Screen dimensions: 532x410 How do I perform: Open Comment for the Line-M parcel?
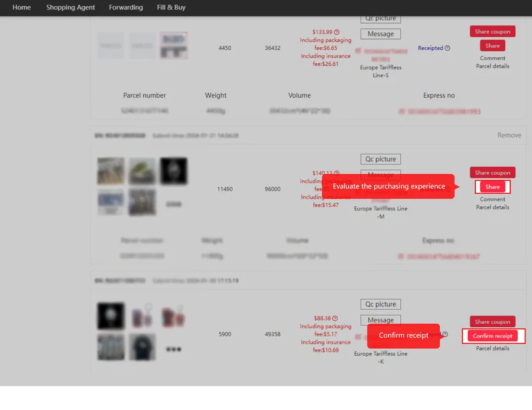492,200
